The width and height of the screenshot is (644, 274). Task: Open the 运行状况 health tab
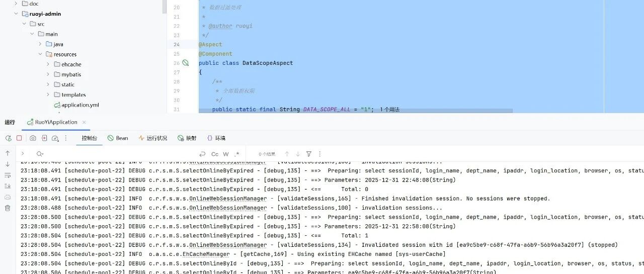tap(152, 138)
